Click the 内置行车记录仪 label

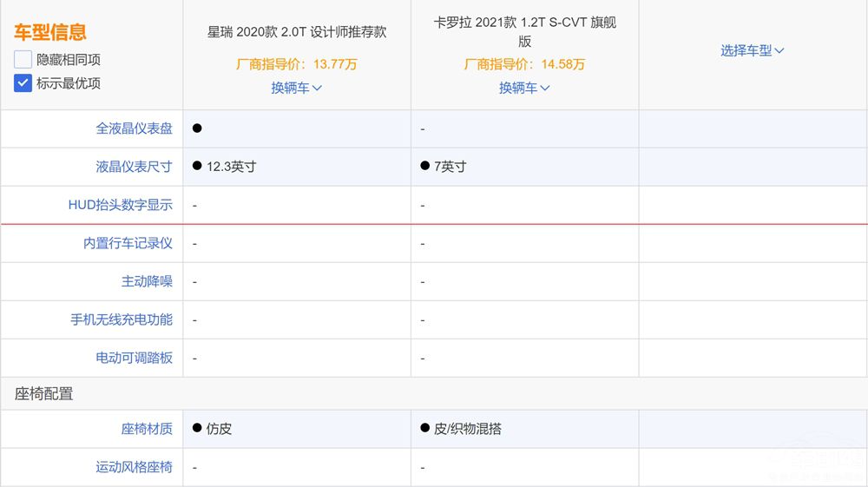click(x=128, y=243)
